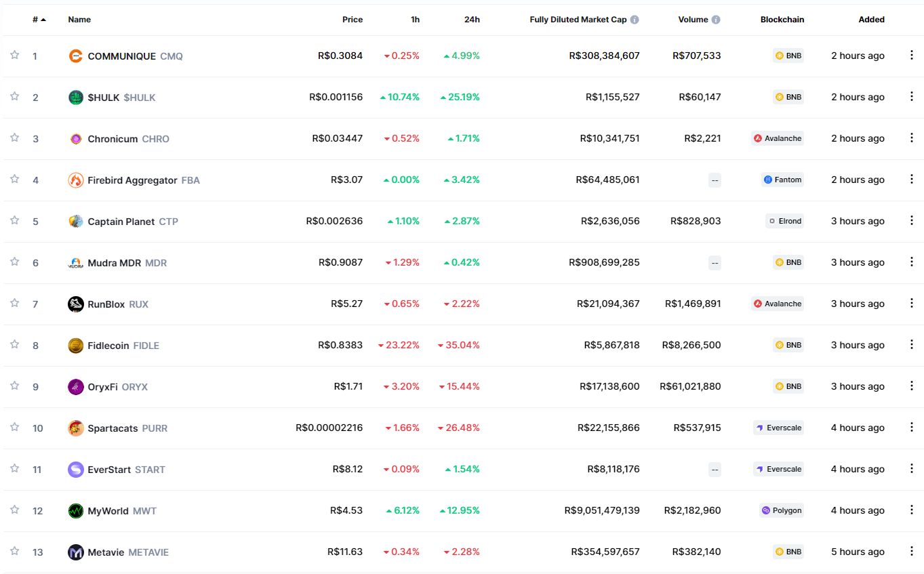The image size is (924, 574).
Task: Star Spartacats for the watchlist
Action: coord(14,427)
